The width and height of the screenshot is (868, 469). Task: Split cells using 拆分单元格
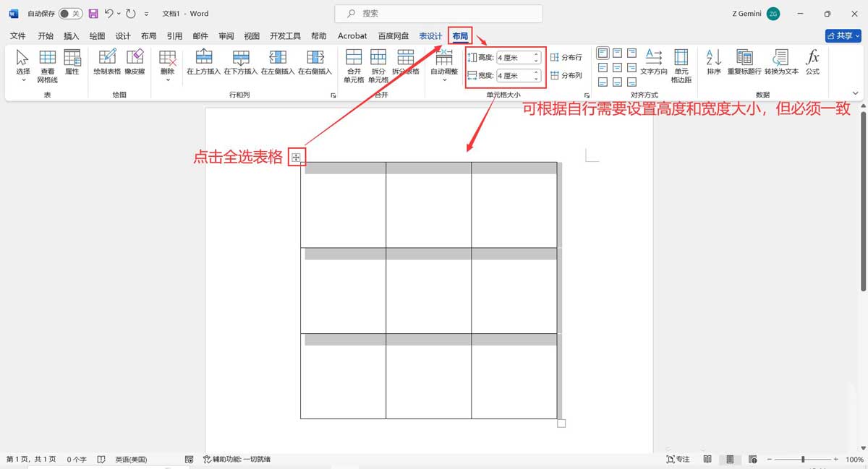378,64
